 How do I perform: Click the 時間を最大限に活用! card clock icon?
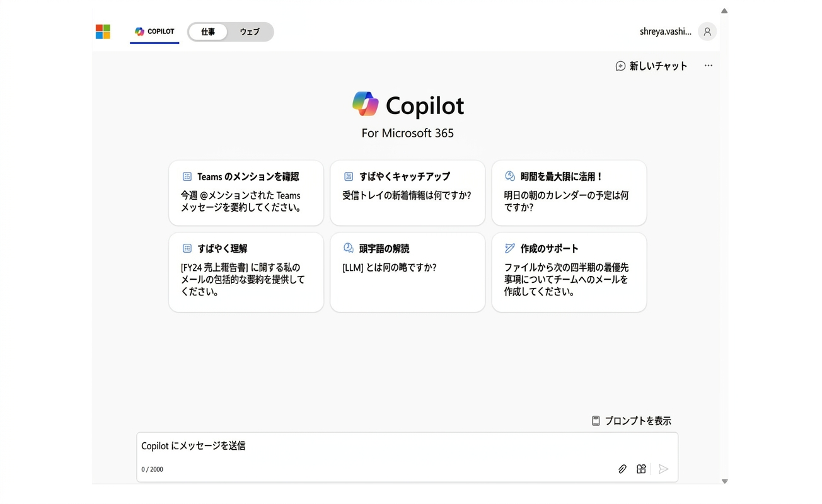510,176
